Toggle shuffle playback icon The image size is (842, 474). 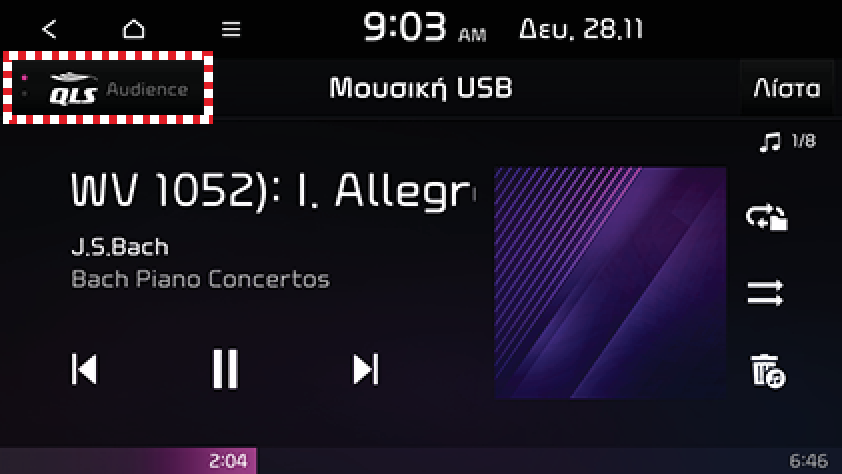tap(766, 293)
